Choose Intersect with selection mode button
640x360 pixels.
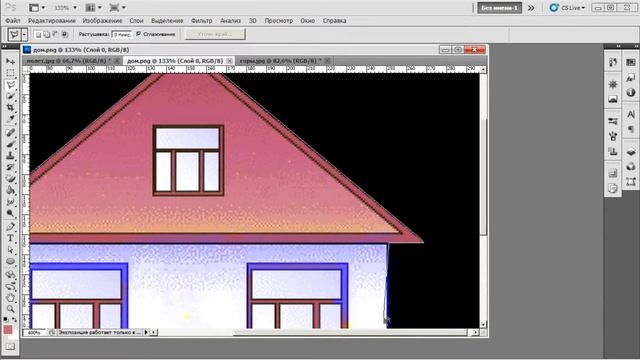[x=64, y=35]
